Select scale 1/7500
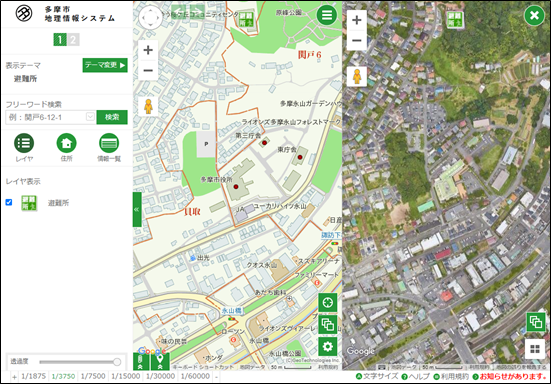The height and width of the screenshot is (384, 551). [93, 376]
